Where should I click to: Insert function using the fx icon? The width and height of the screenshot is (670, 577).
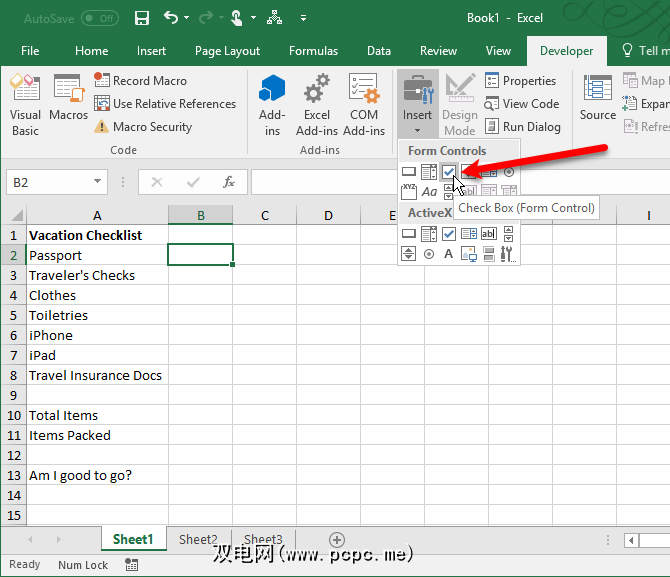click(x=229, y=182)
